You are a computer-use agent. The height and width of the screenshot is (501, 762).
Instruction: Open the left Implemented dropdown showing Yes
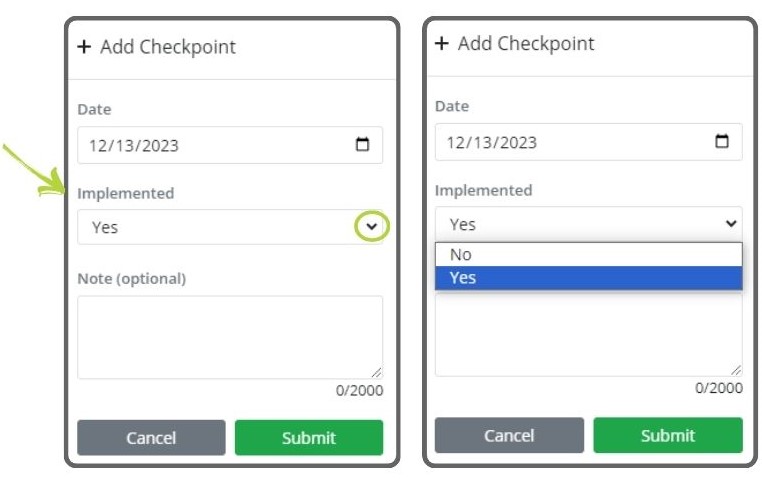220,227
